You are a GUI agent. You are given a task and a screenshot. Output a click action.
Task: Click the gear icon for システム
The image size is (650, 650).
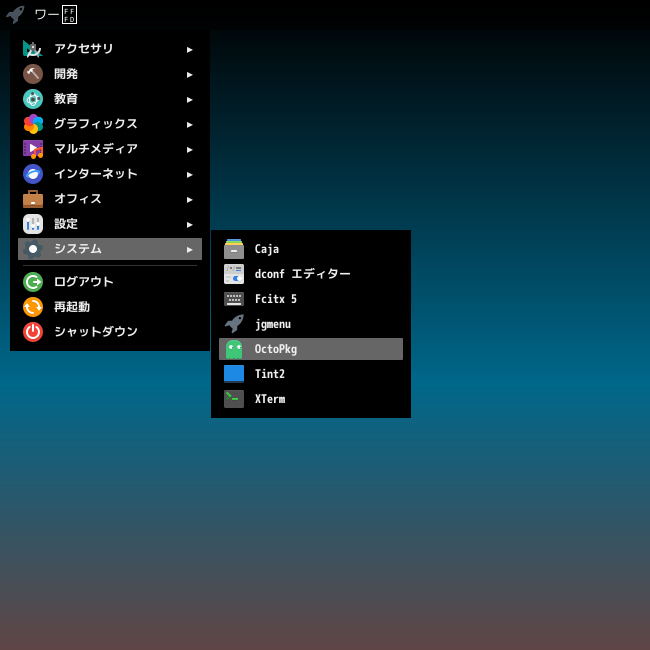[33, 249]
